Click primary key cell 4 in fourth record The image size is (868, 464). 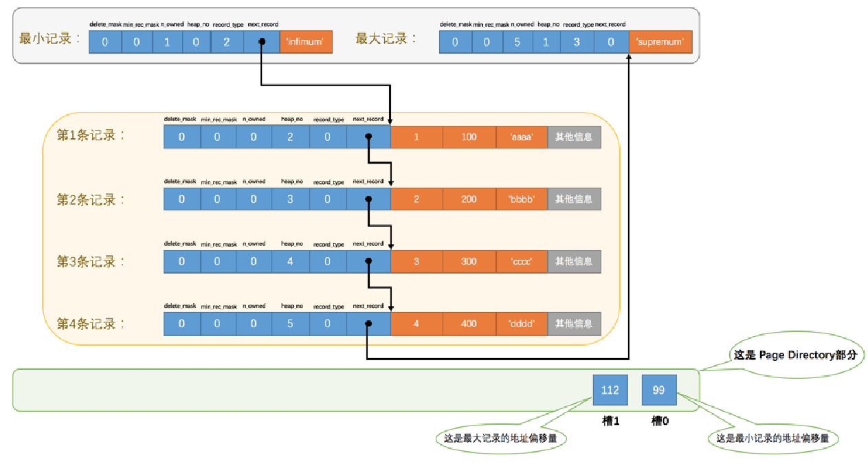[x=416, y=323]
